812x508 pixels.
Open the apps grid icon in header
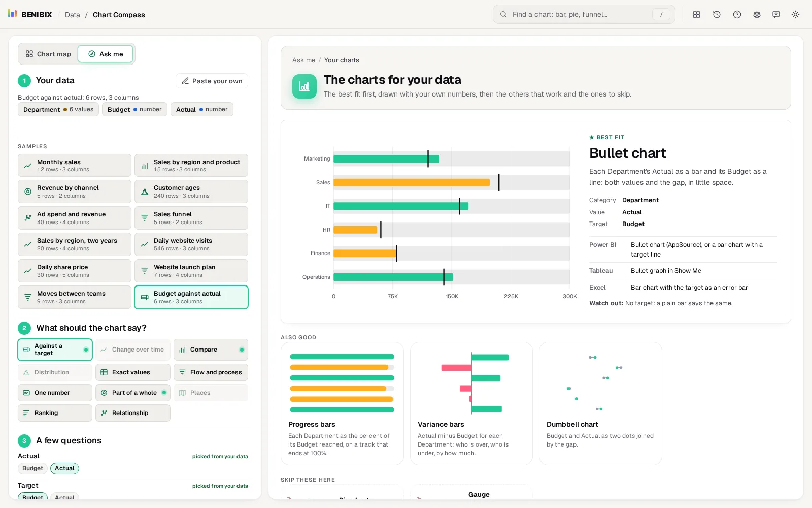pyautogui.click(x=696, y=15)
